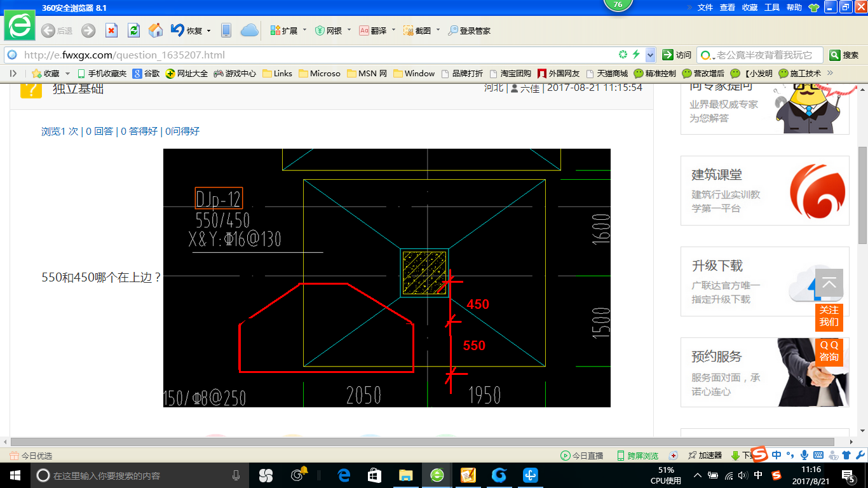Viewport: 868px width, 488px height.
Task: Click the 今日优选 status bar item
Action: tap(31, 456)
